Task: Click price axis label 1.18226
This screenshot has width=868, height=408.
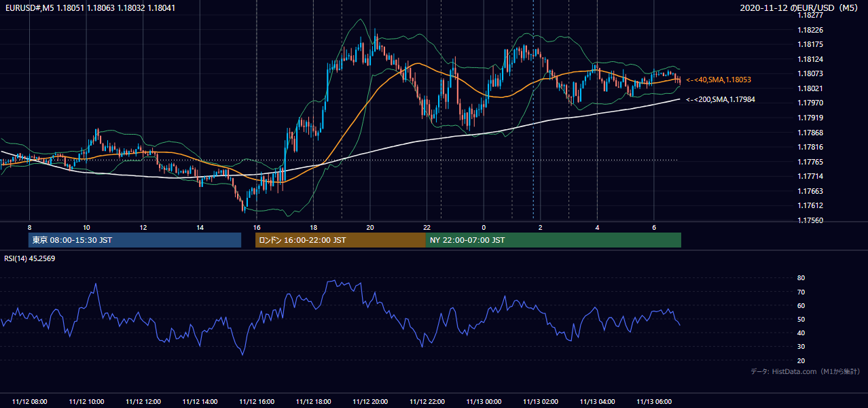Action: tap(811, 30)
